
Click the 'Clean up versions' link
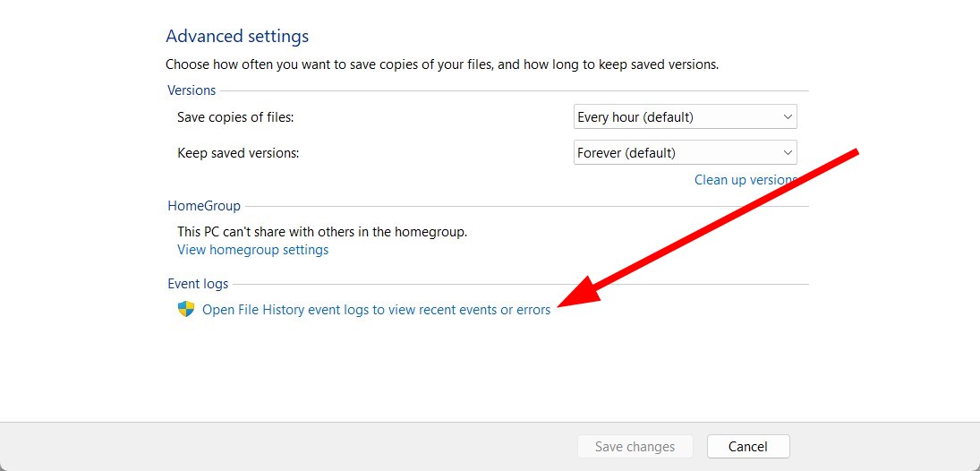pyautogui.click(x=746, y=180)
